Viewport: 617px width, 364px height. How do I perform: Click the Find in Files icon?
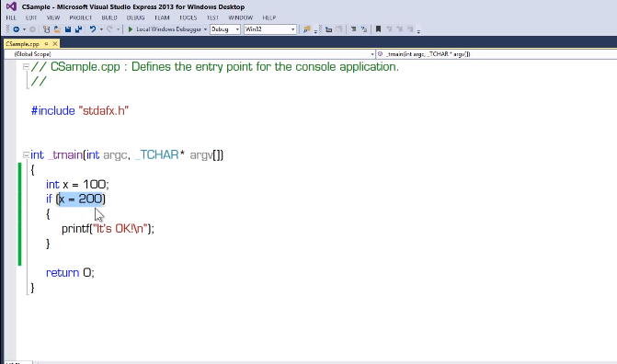point(307,29)
